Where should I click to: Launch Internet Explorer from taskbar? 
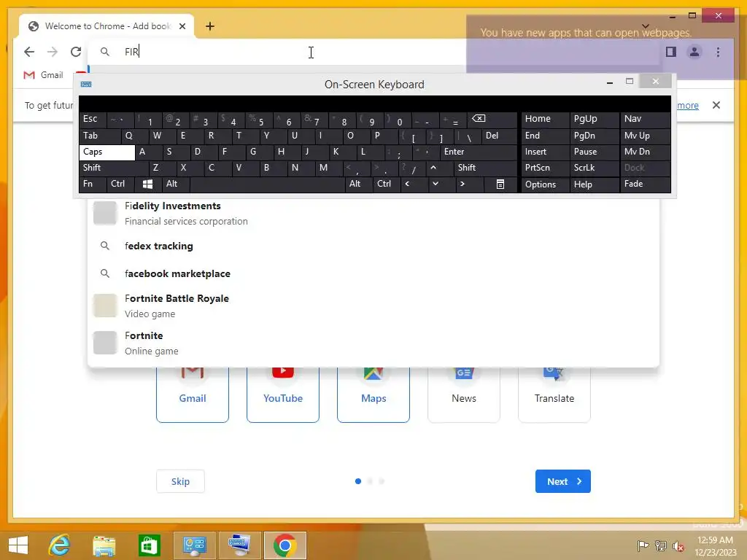[x=60, y=545]
